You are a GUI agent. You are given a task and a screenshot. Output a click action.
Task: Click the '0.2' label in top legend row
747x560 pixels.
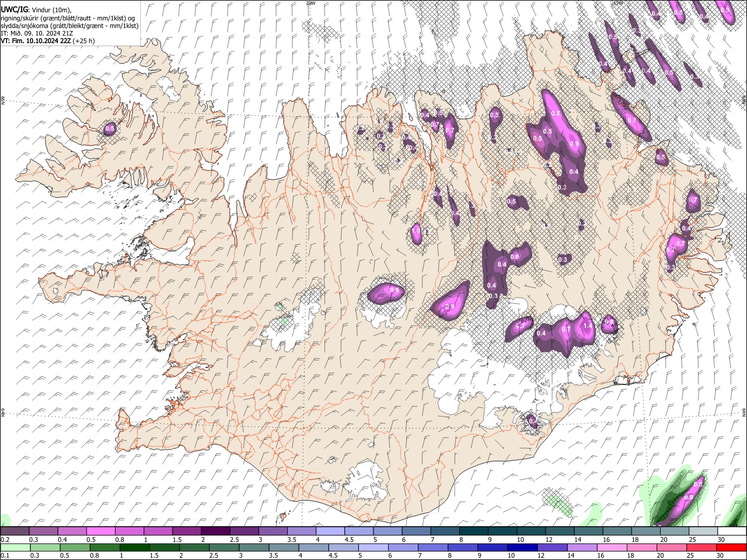coord(5,540)
